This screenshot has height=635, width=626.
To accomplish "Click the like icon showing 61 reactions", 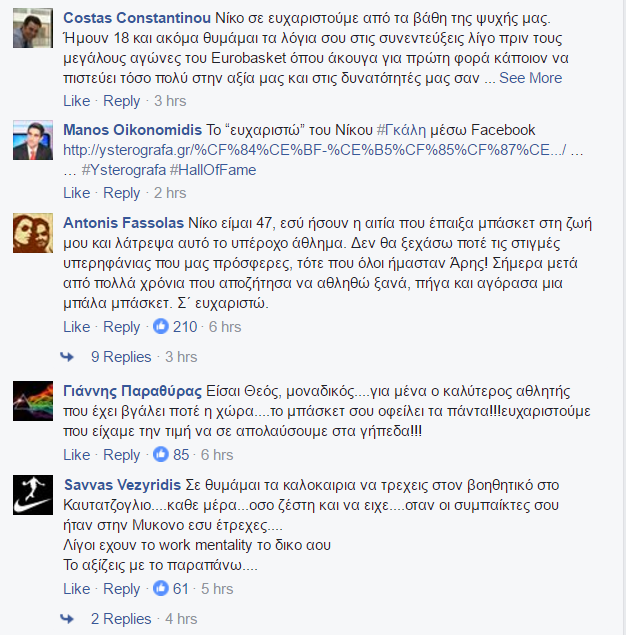I will click(161, 588).
